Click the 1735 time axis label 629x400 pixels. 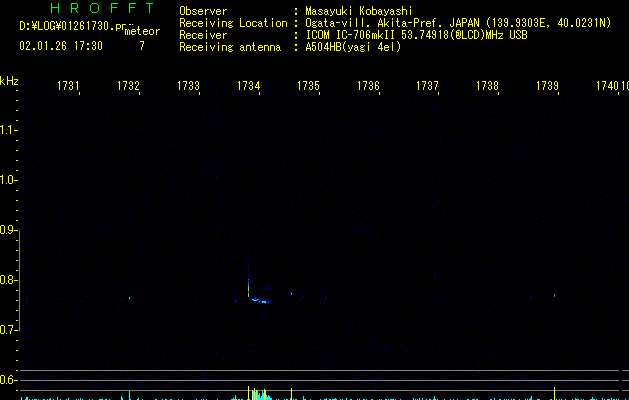[308, 86]
